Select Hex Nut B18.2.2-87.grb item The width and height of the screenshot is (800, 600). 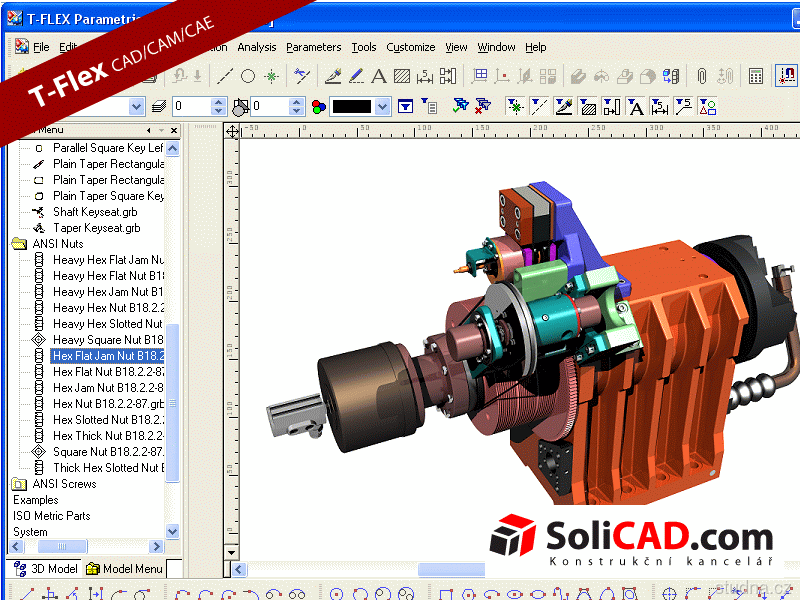pyautogui.click(x=108, y=404)
